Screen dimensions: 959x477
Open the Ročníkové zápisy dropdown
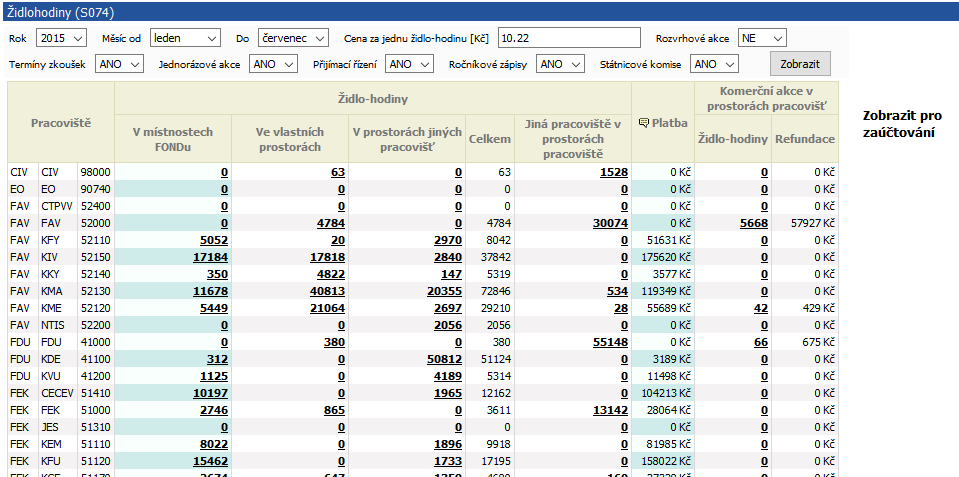560,64
